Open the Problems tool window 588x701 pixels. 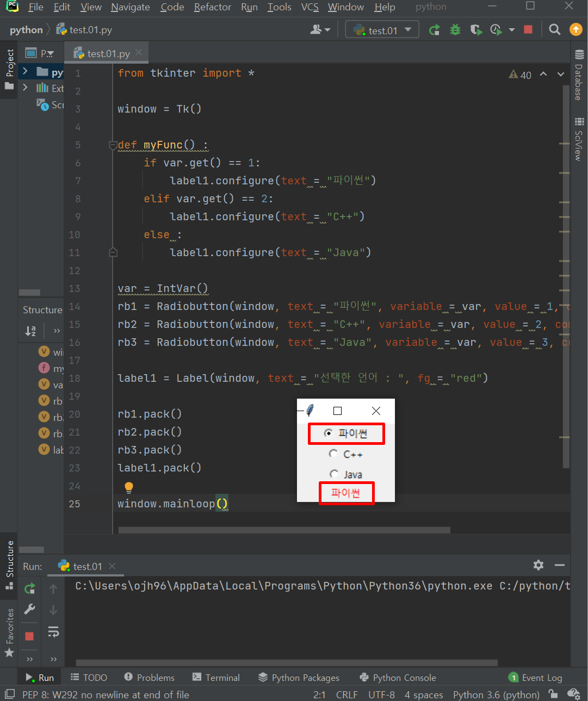click(150, 678)
